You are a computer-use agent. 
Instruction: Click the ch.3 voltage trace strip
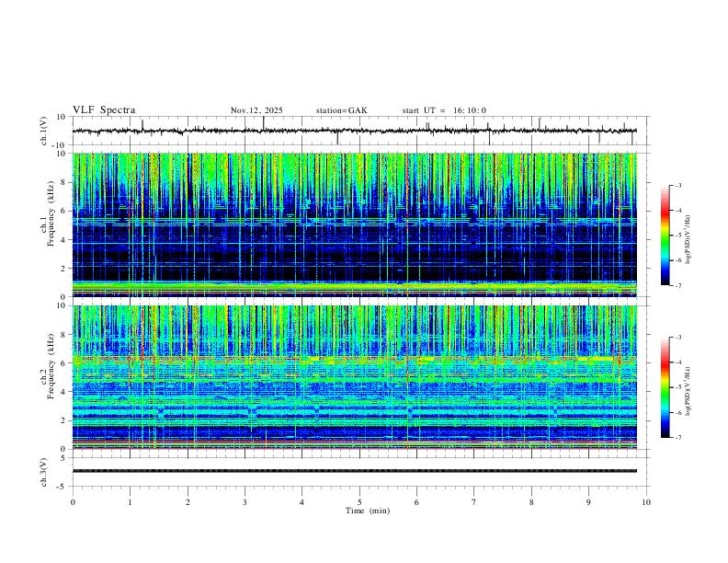pyautogui.click(x=354, y=471)
